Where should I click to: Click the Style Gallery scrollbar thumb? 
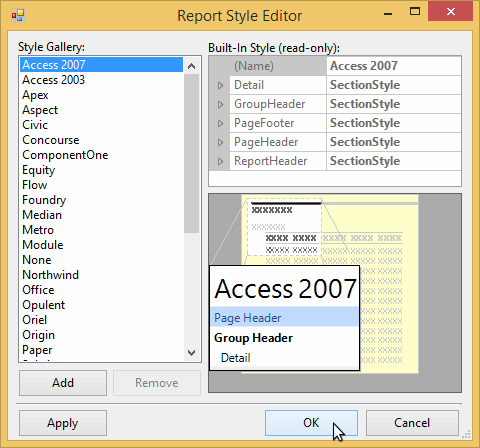tap(191, 153)
